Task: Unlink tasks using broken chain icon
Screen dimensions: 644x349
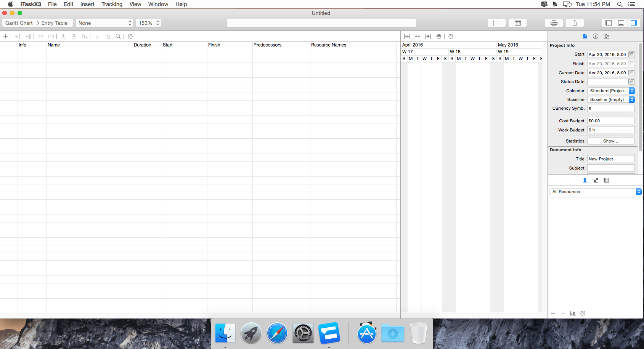Action: [x=51, y=37]
